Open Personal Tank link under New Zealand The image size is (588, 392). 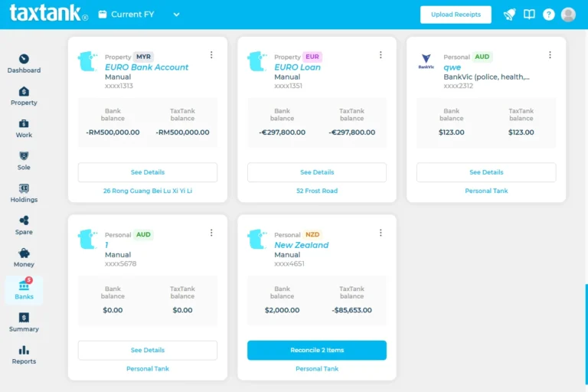(x=317, y=368)
